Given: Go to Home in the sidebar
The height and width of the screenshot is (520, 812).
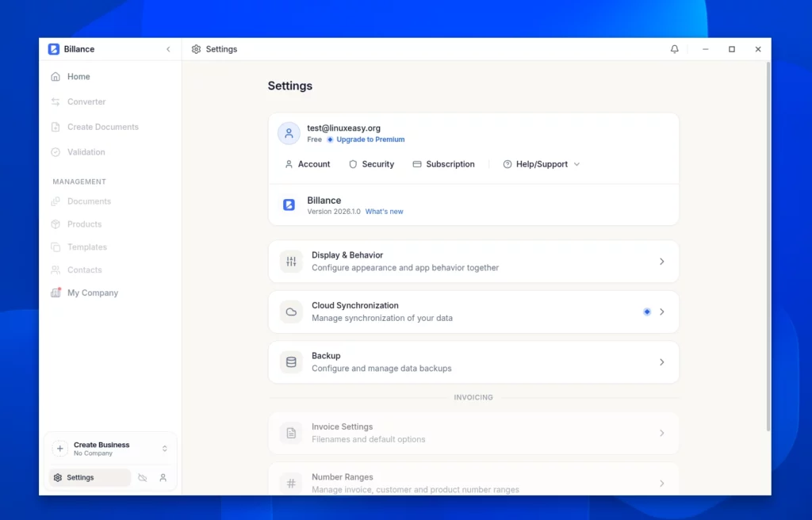Looking at the screenshot, I should coord(111,77).
